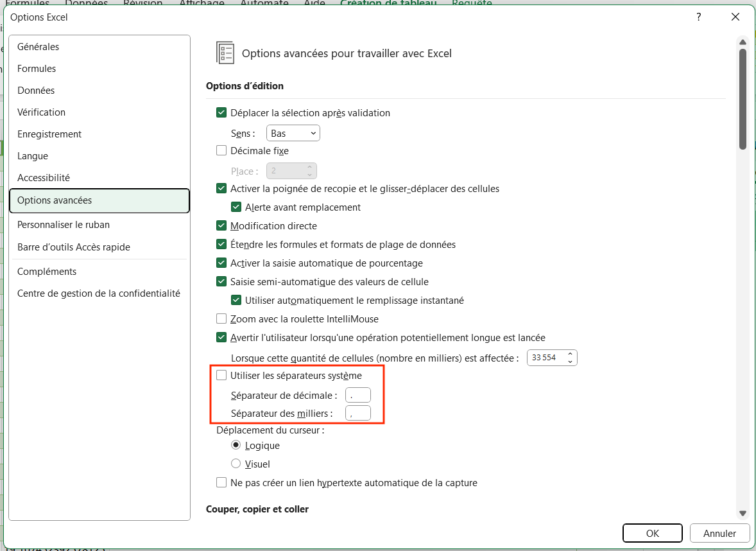Open the help question mark
The width and height of the screenshot is (756, 551).
coord(699,17)
